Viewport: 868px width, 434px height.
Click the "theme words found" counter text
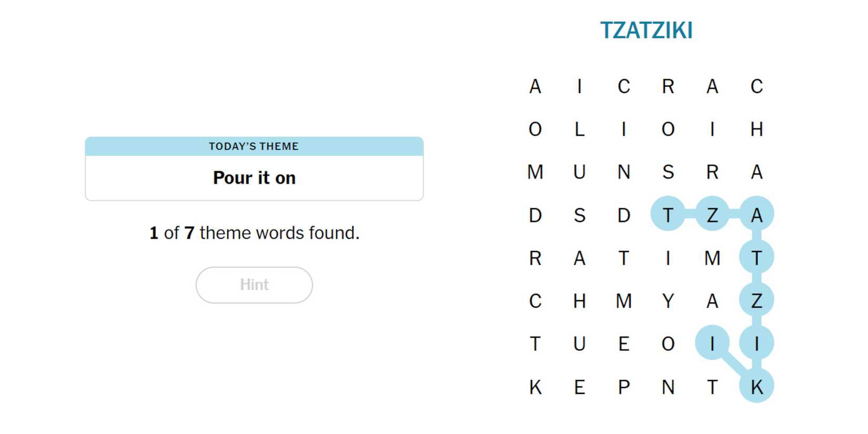click(254, 233)
